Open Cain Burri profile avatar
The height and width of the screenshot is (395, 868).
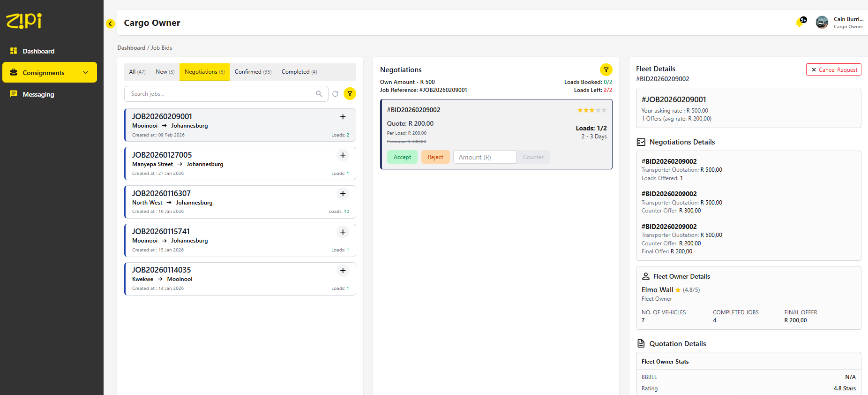coord(822,22)
